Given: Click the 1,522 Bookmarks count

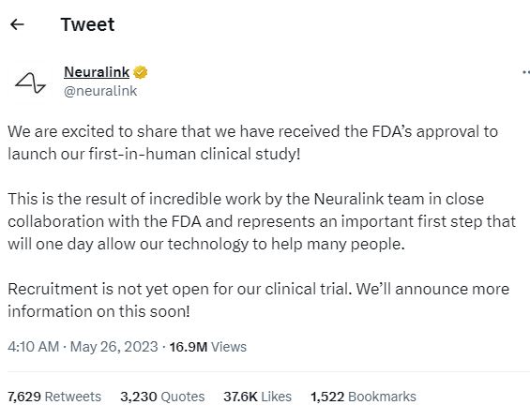Looking at the screenshot, I should tap(363, 397).
